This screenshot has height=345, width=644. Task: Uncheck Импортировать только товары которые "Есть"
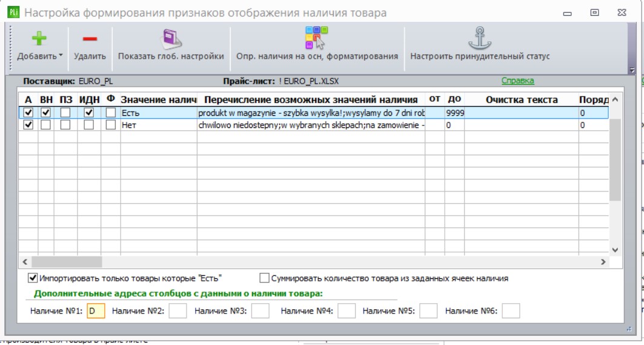(33, 278)
